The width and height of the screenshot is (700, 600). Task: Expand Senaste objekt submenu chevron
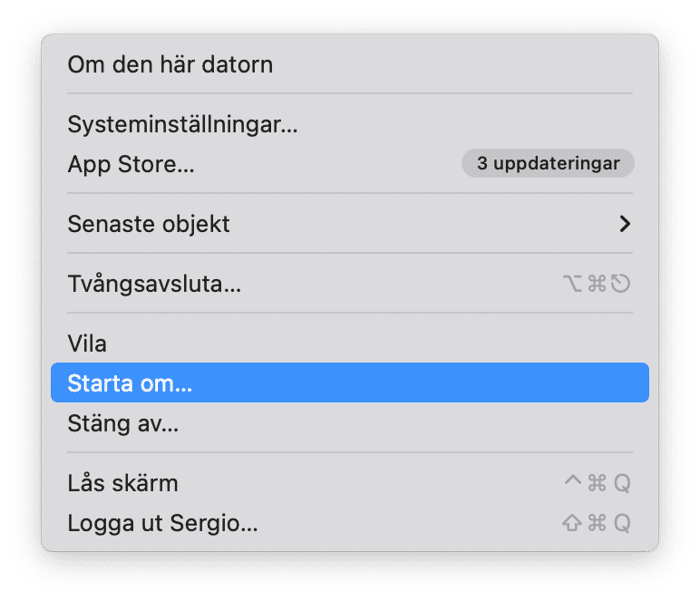pyautogui.click(x=625, y=224)
